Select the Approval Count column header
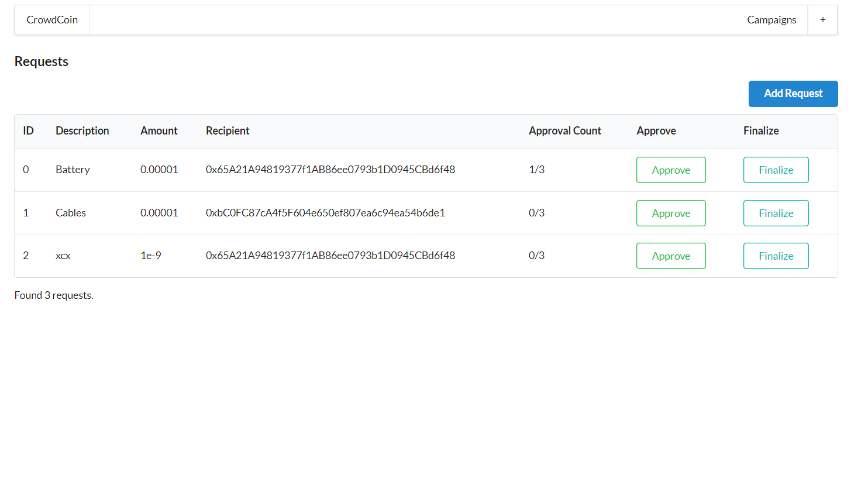The image size is (868, 486). click(x=564, y=131)
